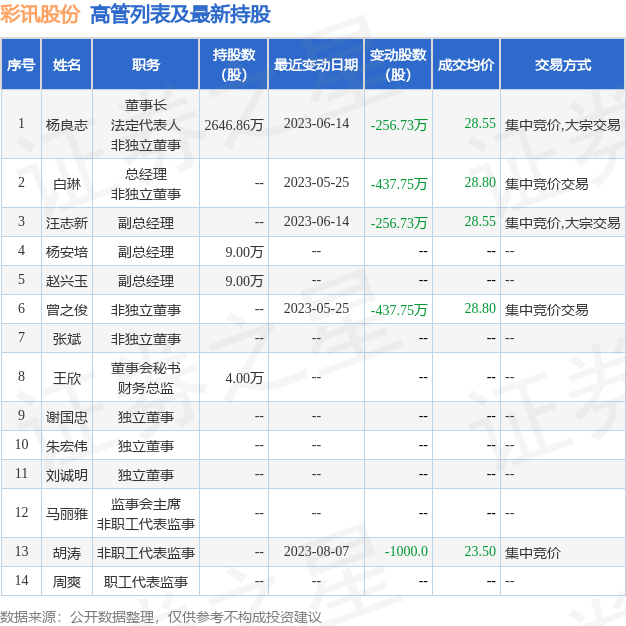The height and width of the screenshot is (626, 626).
Task: Click 汪志新's change date 2023-06-14
Action: (316, 222)
